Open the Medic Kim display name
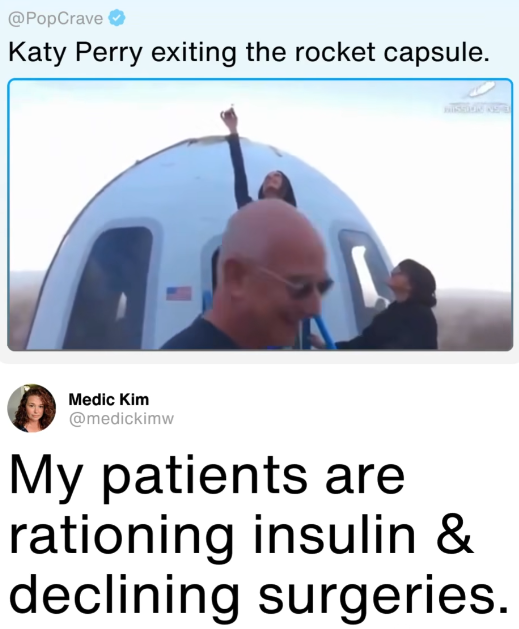Image resolution: width=519 pixels, height=629 pixels. pos(109,399)
